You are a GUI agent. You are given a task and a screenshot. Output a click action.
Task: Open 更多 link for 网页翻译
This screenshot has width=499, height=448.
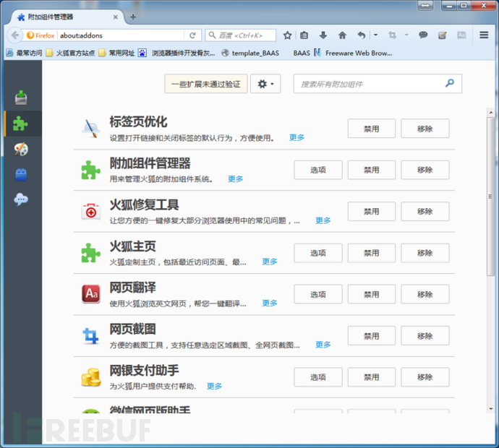coord(270,303)
